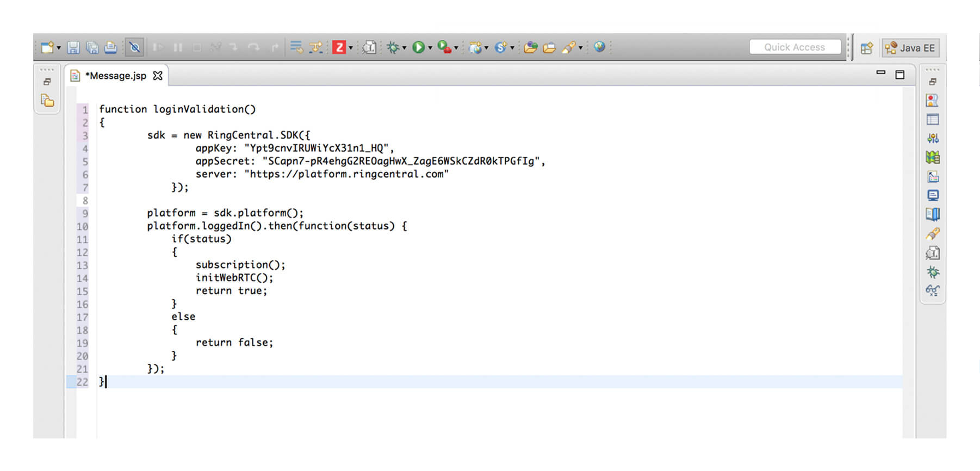Select the Message.jsp editor tab
Image resolution: width=980 pixels, height=471 pixels.
[117, 76]
